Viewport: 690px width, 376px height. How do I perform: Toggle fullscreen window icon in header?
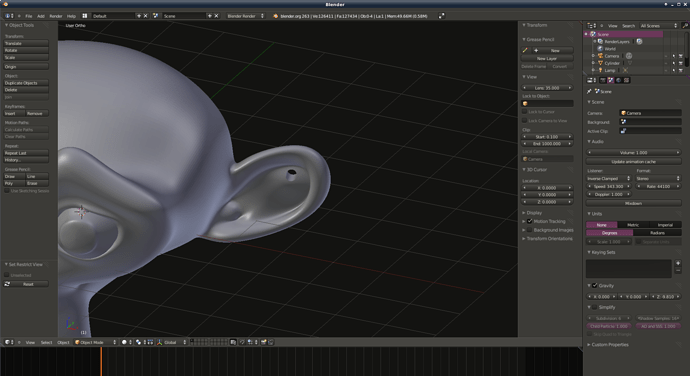click(441, 16)
